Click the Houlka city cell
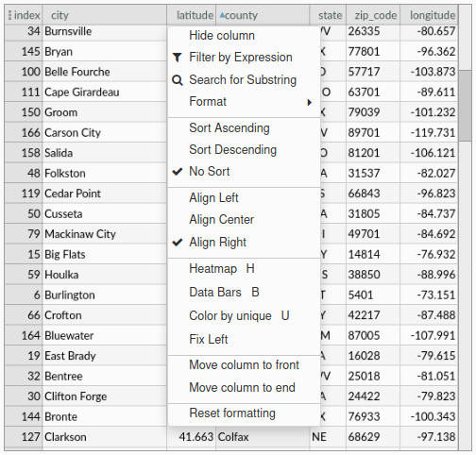Image resolution: width=476 pixels, height=455 pixels. (105, 275)
